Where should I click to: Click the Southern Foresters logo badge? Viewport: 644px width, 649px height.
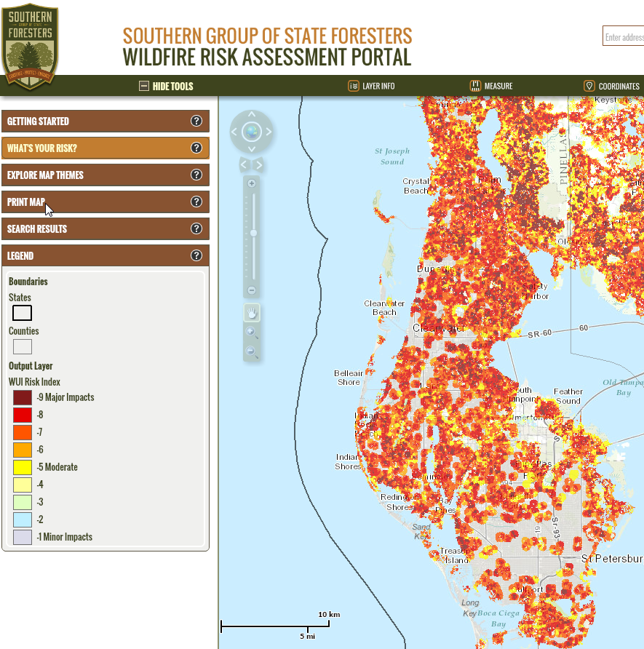(30, 47)
